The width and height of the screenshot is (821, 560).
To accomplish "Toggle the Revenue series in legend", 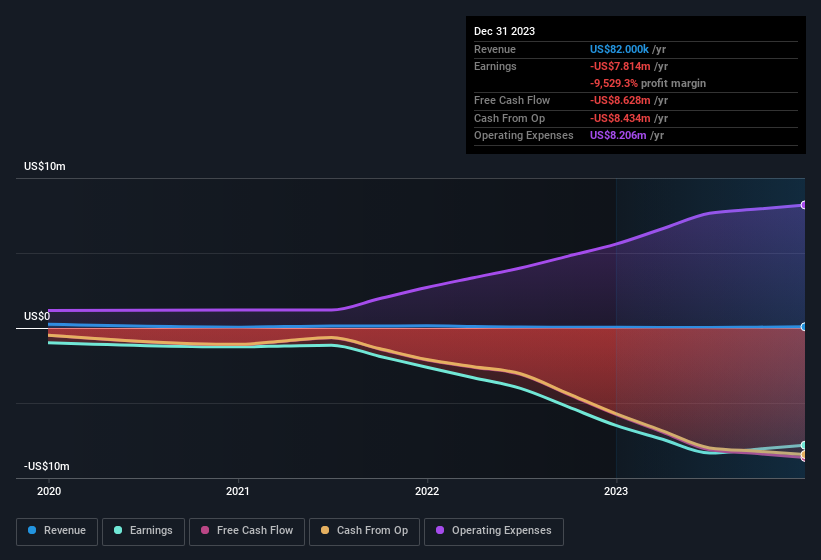I will (57, 531).
